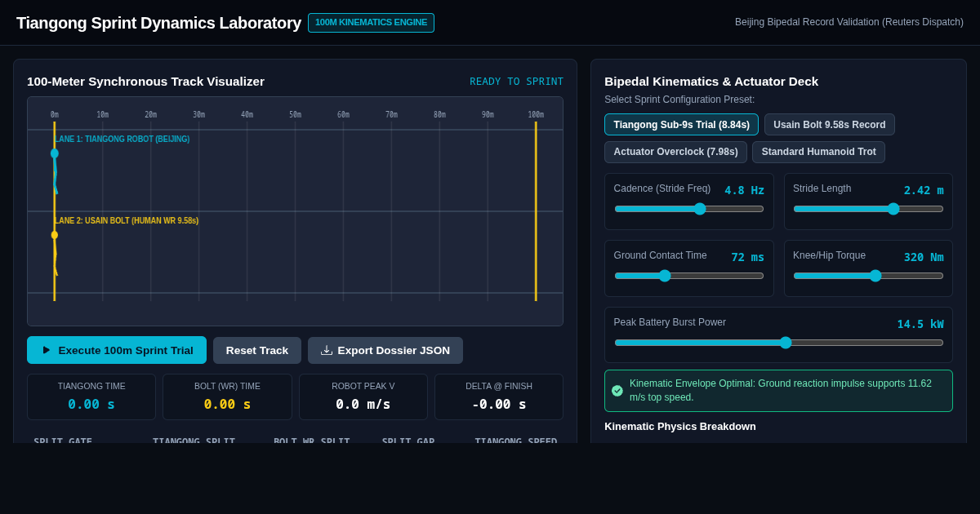Viewport: 980px width, 514px height.
Task: Click the 100M Kinematics Engine badge
Action: (x=371, y=23)
